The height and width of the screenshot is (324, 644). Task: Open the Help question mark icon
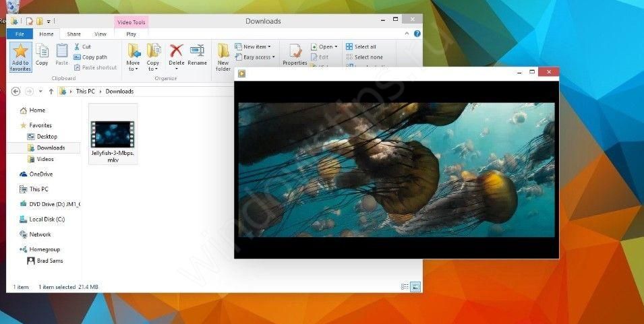[x=417, y=34]
